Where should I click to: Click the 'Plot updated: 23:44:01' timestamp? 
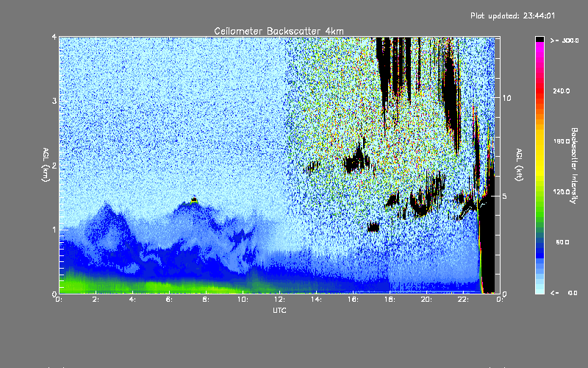pyautogui.click(x=512, y=15)
